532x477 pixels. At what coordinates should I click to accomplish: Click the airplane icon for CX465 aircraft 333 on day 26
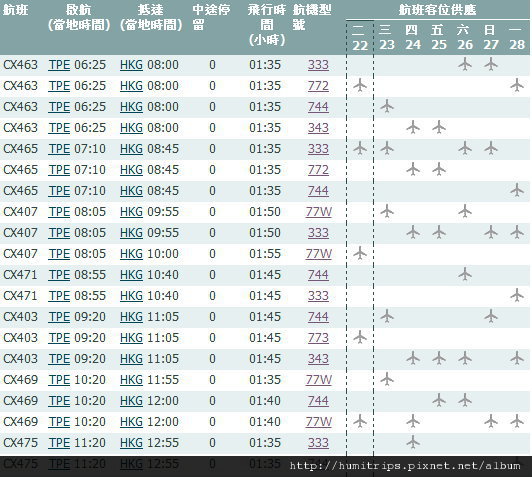tap(465, 148)
